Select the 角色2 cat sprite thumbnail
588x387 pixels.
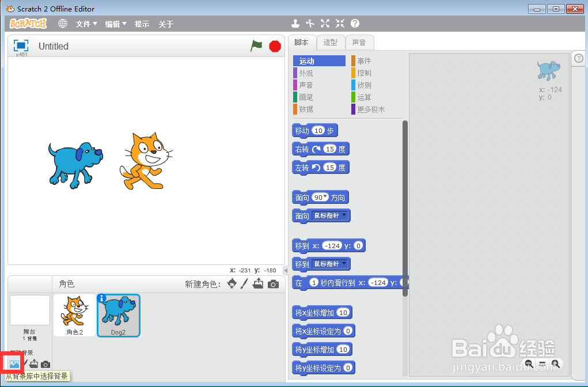(75, 315)
